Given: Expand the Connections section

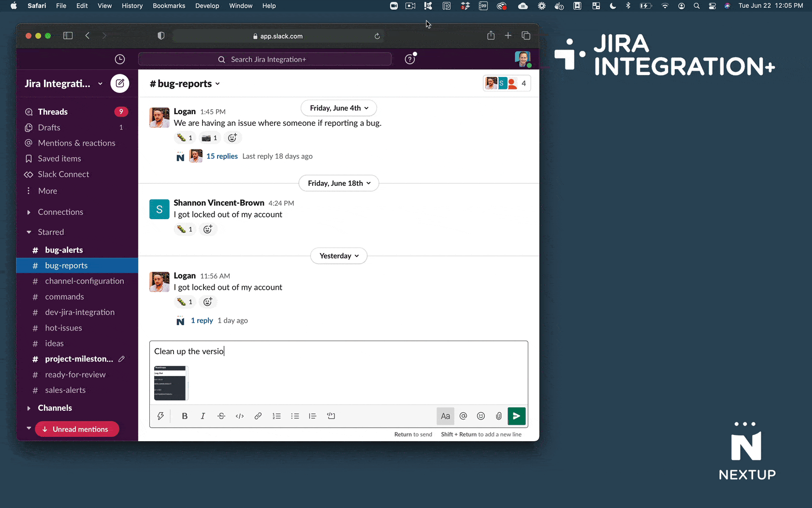Looking at the screenshot, I should pyautogui.click(x=29, y=212).
